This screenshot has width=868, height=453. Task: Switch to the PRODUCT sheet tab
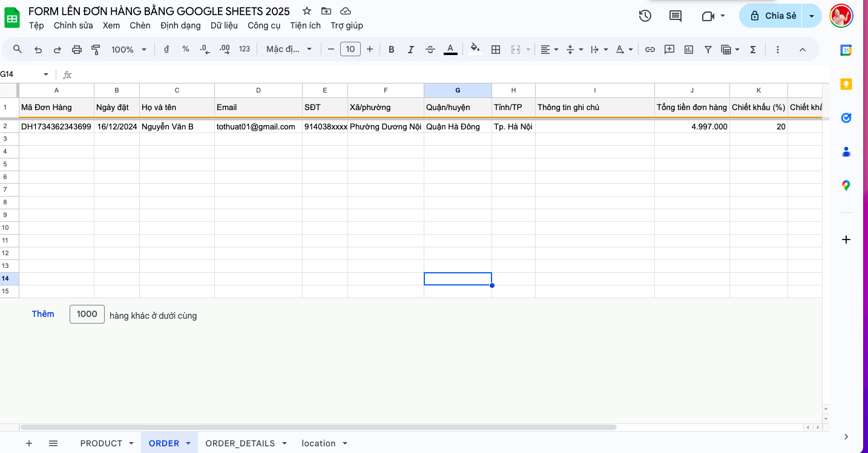click(x=100, y=443)
